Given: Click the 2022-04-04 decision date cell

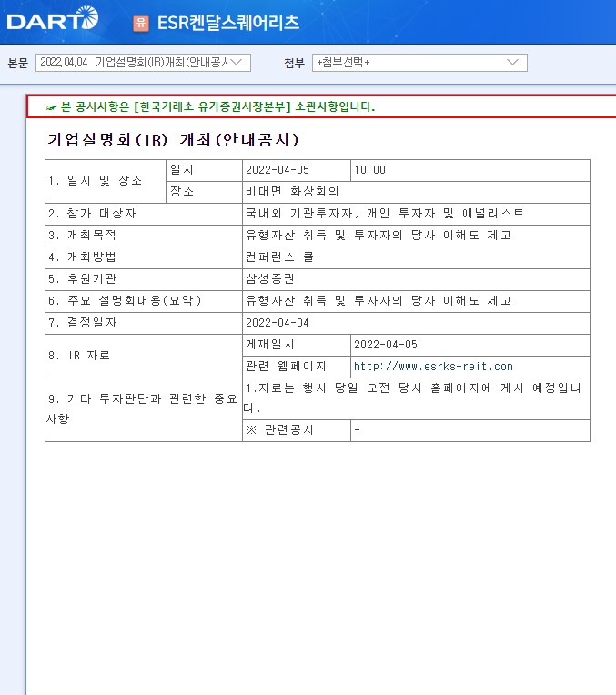Looking at the screenshot, I should [x=416, y=323].
